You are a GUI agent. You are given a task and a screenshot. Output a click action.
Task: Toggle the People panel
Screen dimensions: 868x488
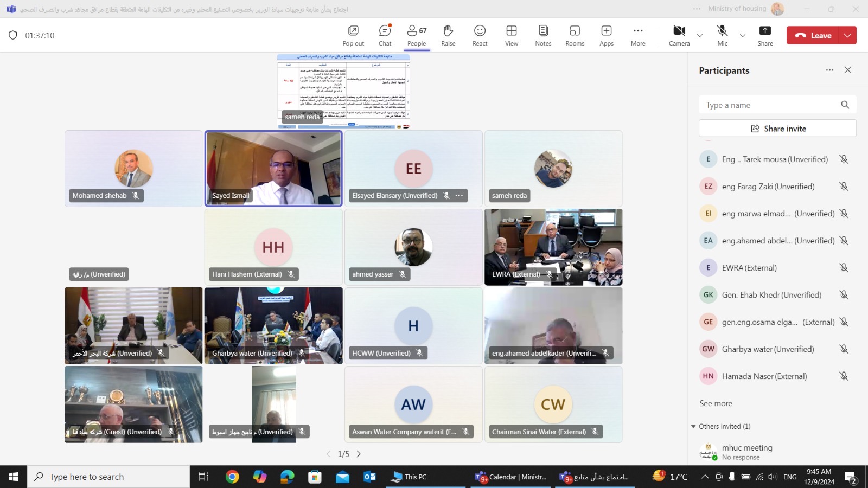417,36
